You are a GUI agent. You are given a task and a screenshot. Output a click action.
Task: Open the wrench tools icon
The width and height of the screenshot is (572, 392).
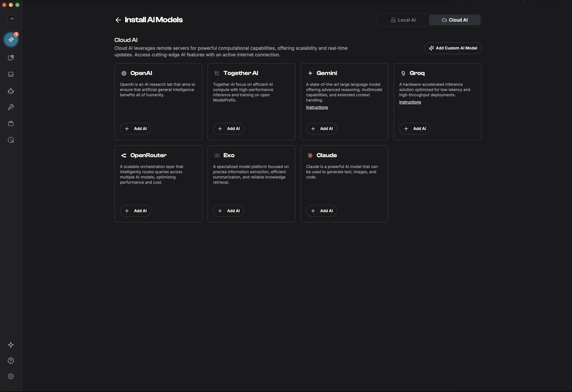tap(11, 107)
